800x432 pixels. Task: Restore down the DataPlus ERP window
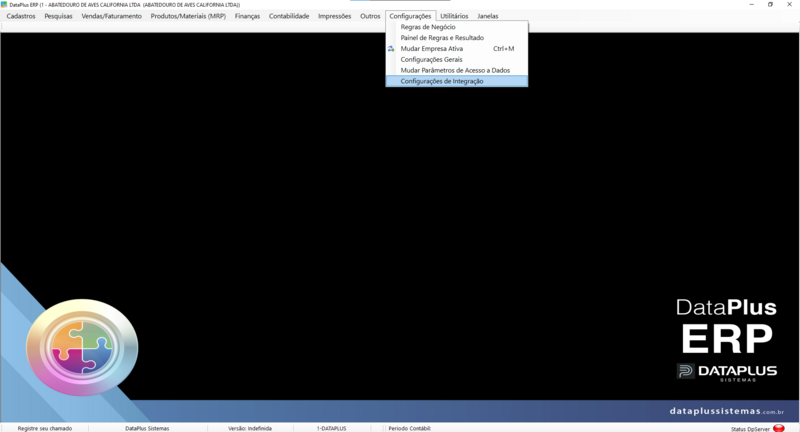pyautogui.click(x=770, y=5)
